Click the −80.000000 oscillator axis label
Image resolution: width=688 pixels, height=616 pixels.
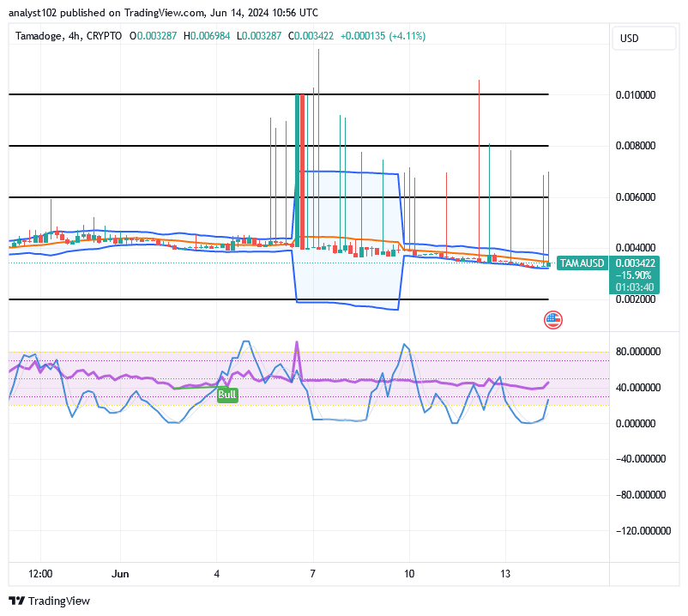[641, 495]
